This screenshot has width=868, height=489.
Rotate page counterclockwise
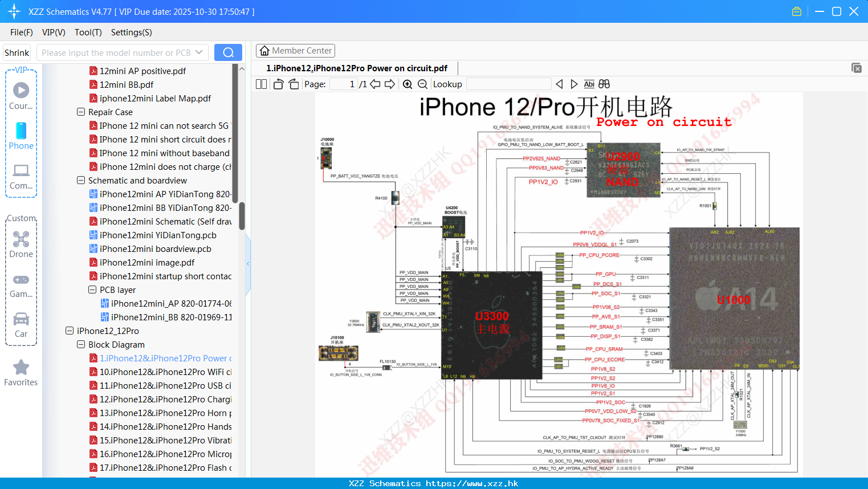pyautogui.click(x=278, y=84)
